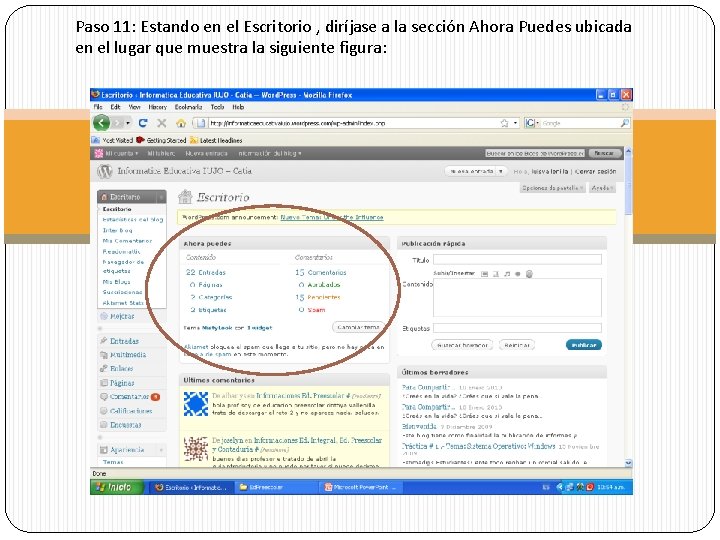Open the 15 Pendientes comments link
Image resolution: width=720 pixels, height=540 pixels.
pos(318,297)
